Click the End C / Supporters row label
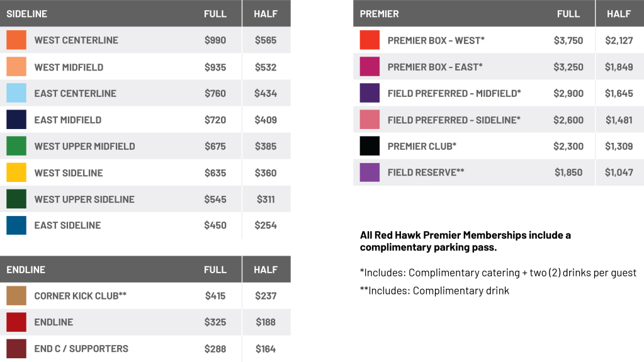Image resolution: width=644 pixels, height=362 pixels. coord(81,348)
